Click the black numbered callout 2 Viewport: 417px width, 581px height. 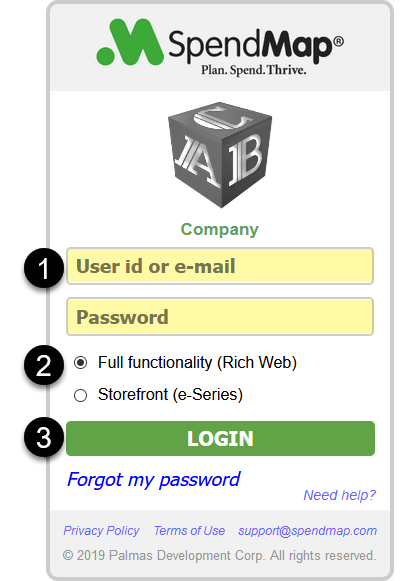click(x=44, y=365)
